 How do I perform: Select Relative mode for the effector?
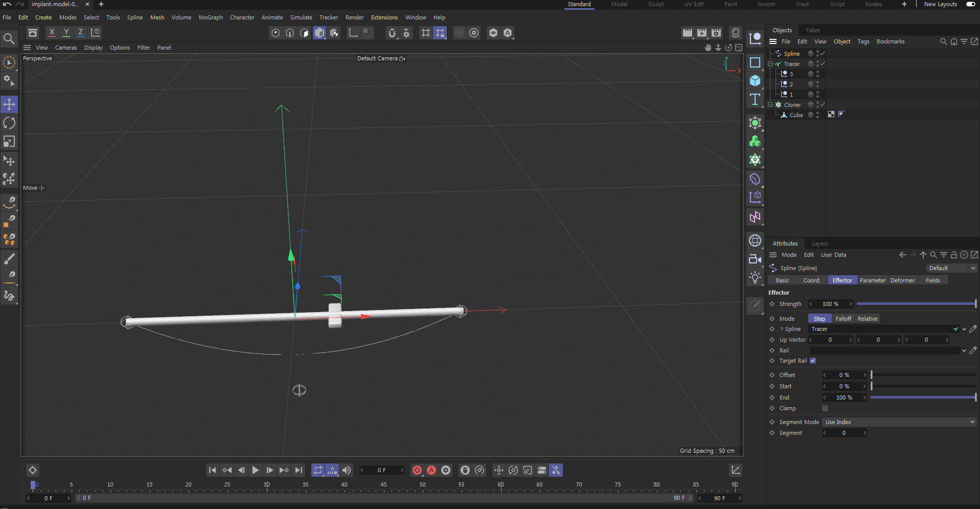868,319
